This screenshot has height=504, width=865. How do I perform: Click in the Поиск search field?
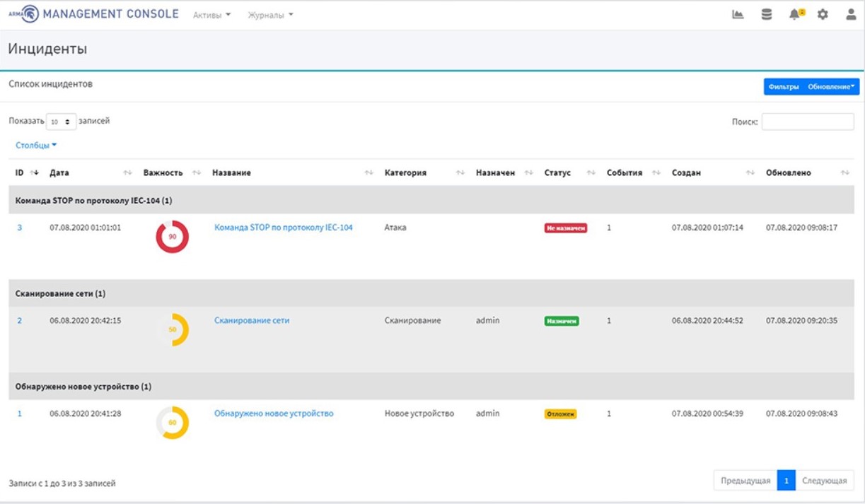(807, 122)
